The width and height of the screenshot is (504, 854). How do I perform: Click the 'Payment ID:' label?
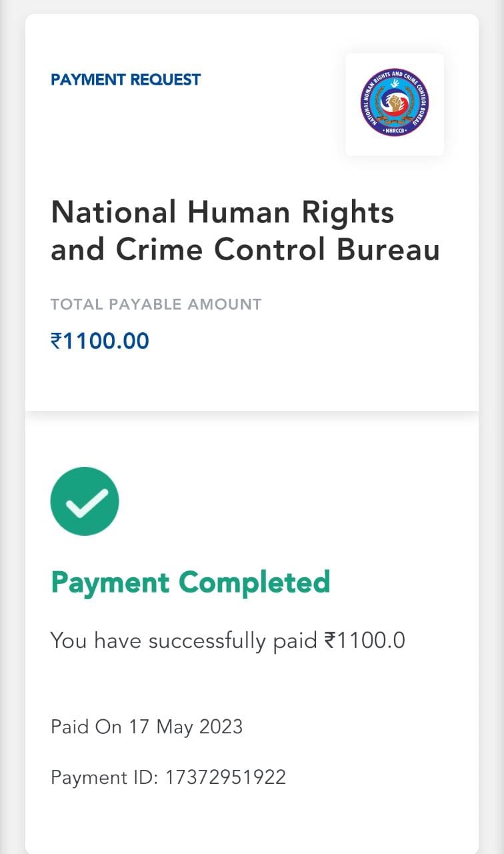click(x=105, y=777)
